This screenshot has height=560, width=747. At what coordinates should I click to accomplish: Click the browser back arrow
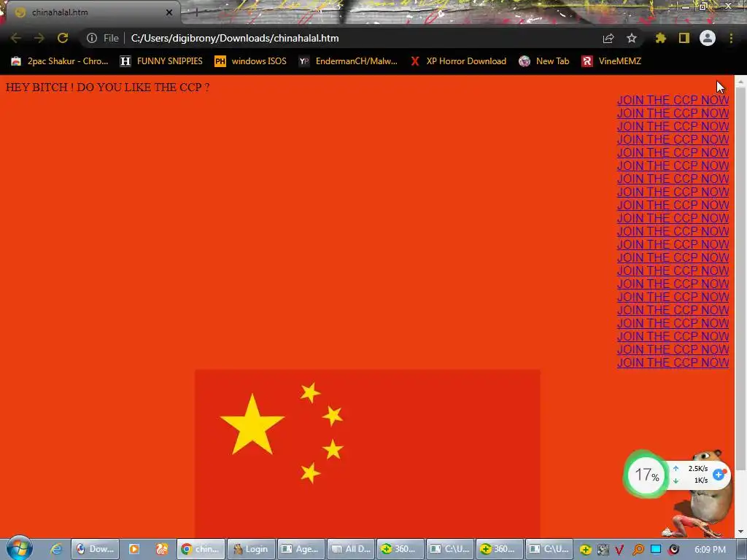16,38
